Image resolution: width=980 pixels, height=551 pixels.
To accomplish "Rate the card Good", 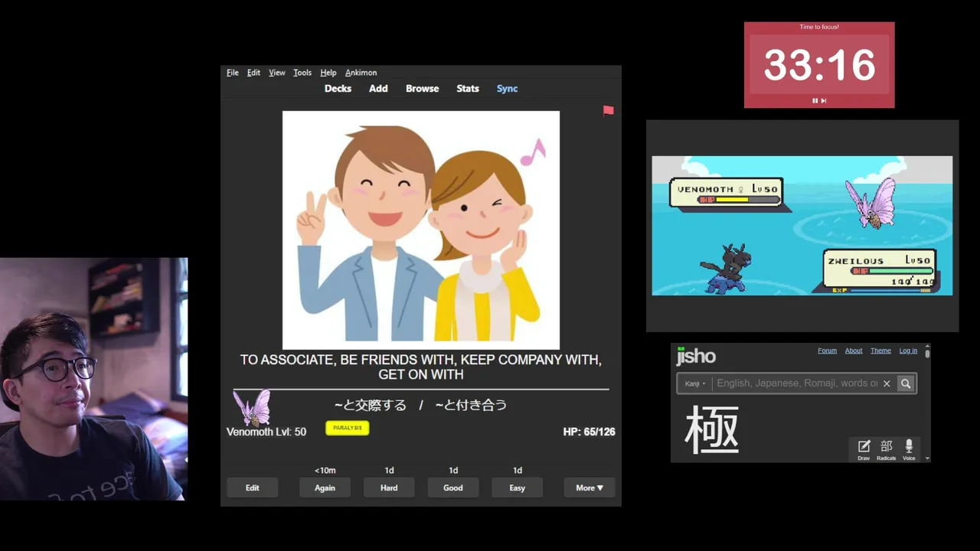I will 453,487.
